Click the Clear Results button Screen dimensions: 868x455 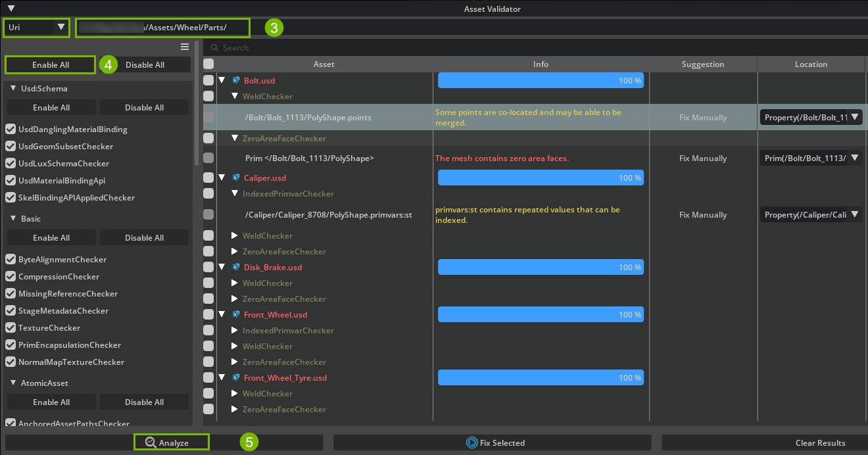click(765, 443)
